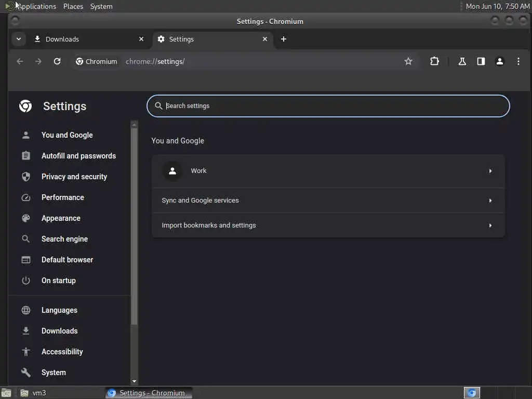Viewport: 532px width, 399px height.
Task: Click the Appearance palette icon
Action: coord(26,218)
